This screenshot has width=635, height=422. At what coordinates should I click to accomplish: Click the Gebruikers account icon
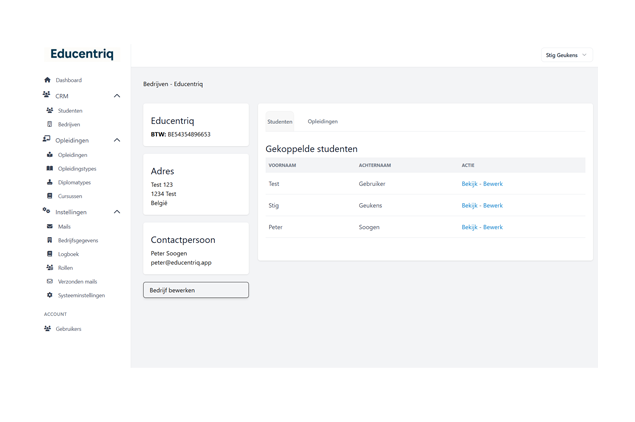click(47, 329)
